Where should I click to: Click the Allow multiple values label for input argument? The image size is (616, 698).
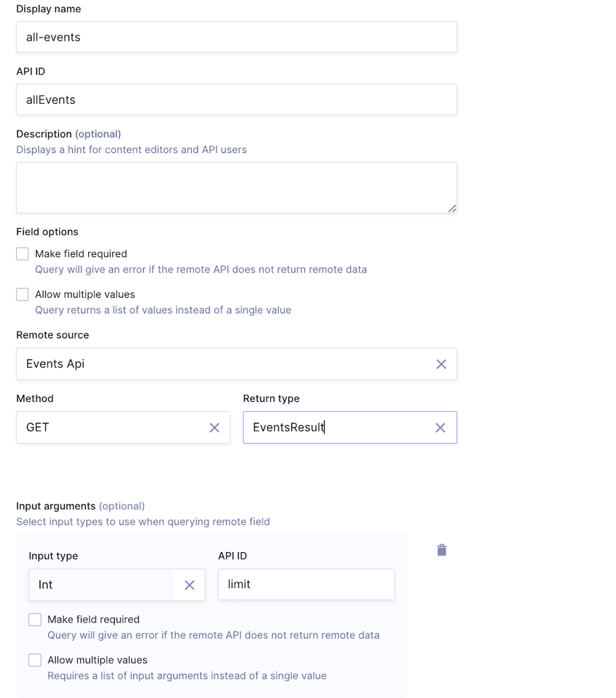[97, 660]
